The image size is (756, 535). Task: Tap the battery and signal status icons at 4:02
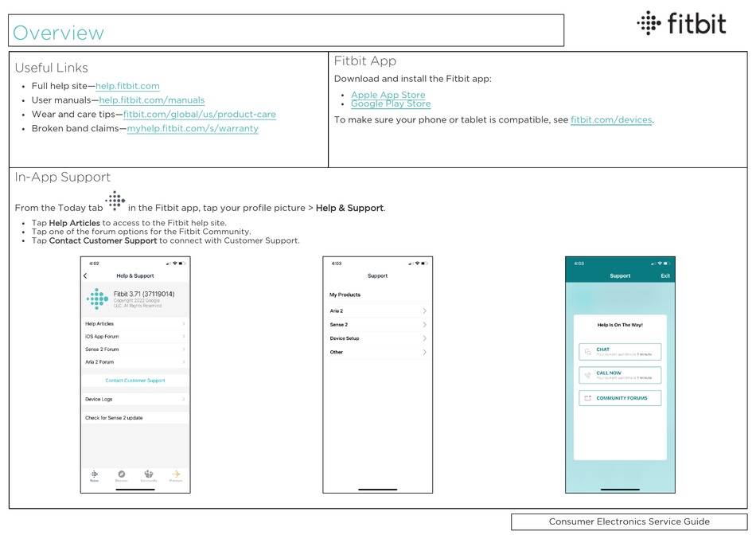click(x=176, y=264)
